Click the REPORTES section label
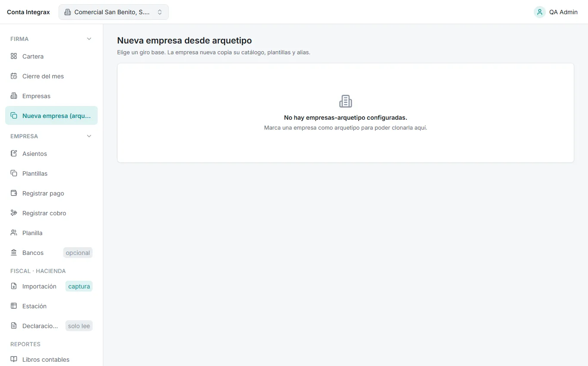588x366 pixels. 25,344
